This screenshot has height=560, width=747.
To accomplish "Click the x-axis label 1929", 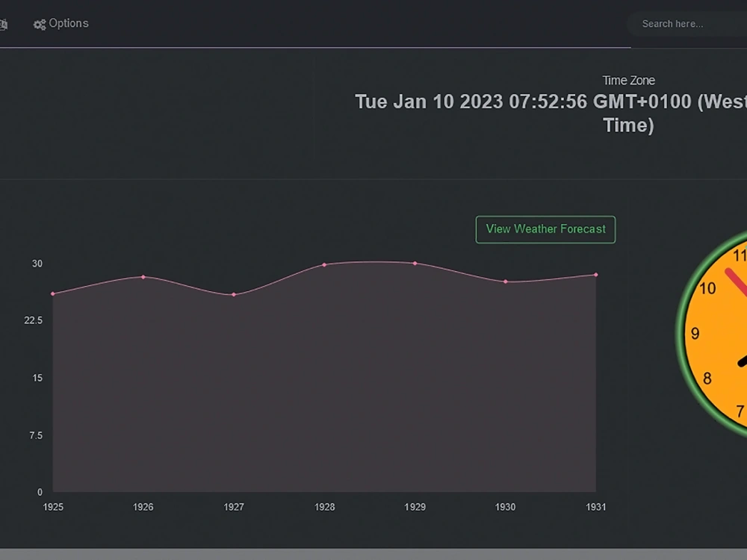I will (415, 507).
